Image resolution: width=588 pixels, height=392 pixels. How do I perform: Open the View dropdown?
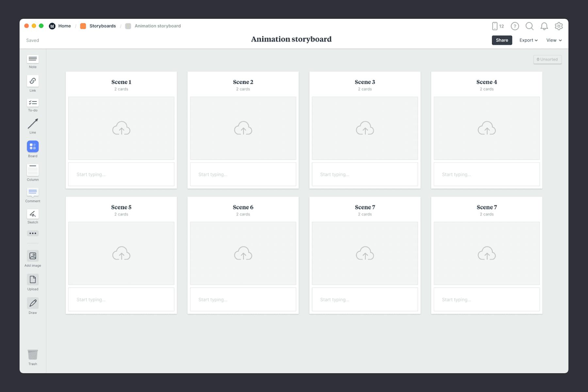click(554, 40)
